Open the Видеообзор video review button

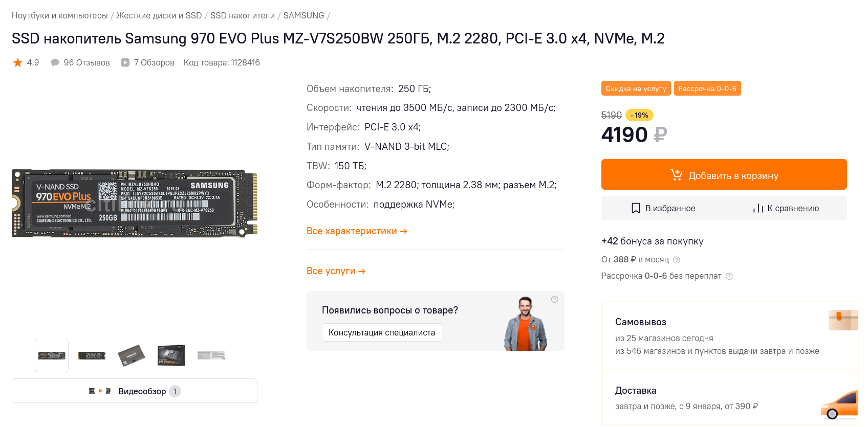tap(135, 391)
